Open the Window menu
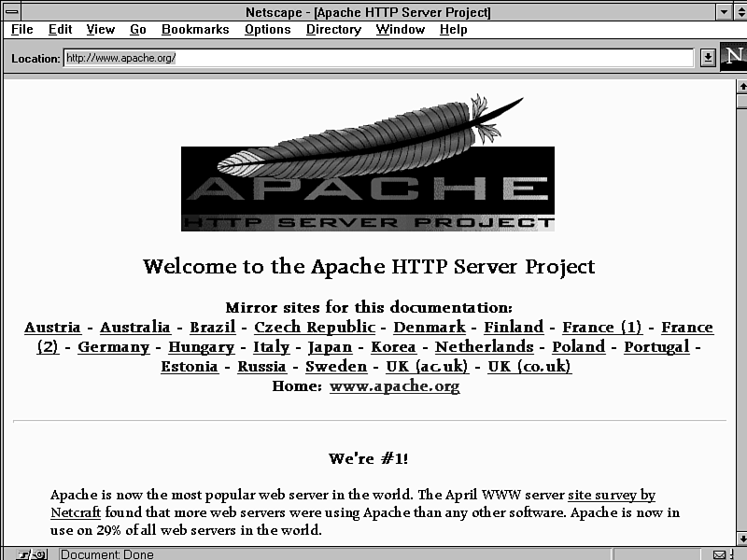This screenshot has height=560, width=747. point(401,30)
